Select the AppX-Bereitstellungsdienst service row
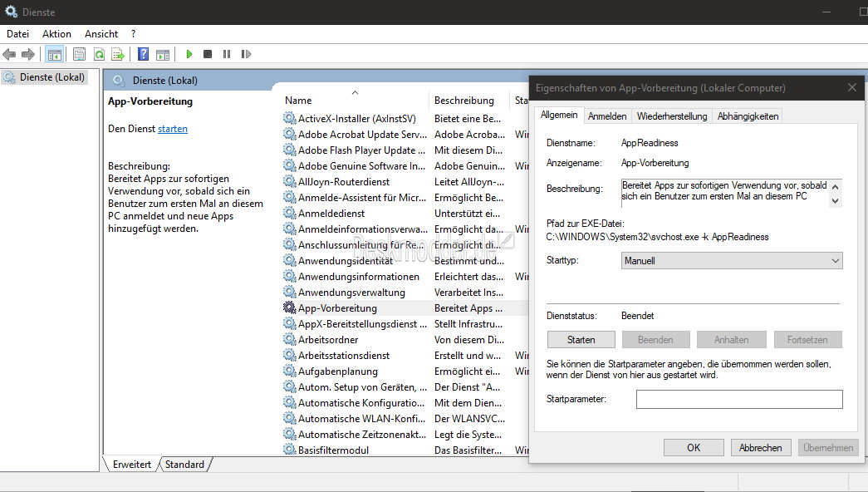 (405, 323)
